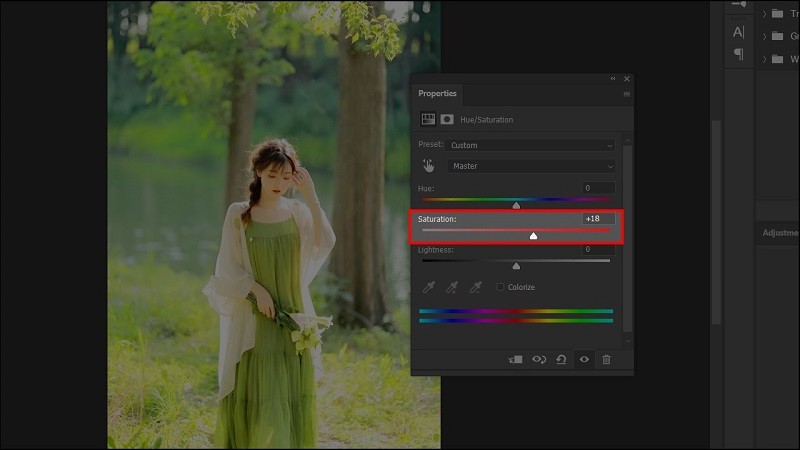Screen dimensions: 800x450
Task: Click the Lightness slider handle
Action: pyautogui.click(x=516, y=266)
